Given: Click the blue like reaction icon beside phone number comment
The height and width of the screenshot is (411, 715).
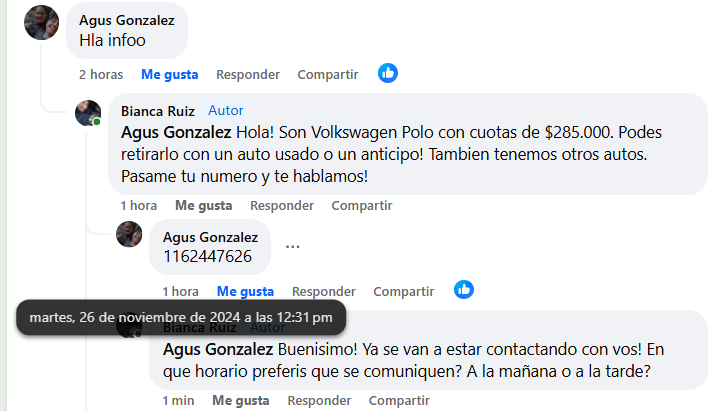Looking at the screenshot, I should point(464,290).
